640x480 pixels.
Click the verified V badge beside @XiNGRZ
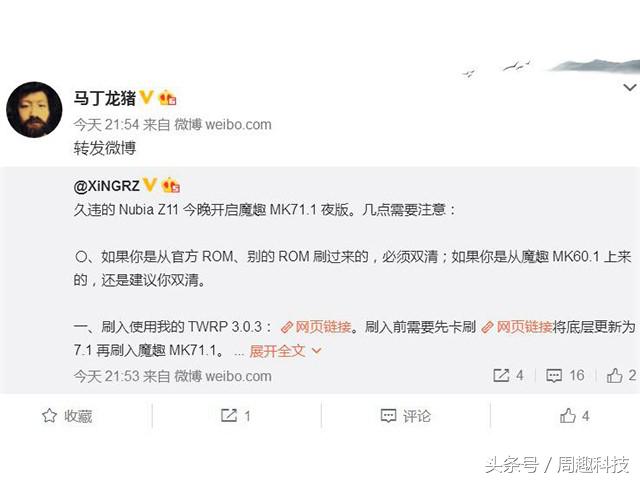click(x=149, y=184)
